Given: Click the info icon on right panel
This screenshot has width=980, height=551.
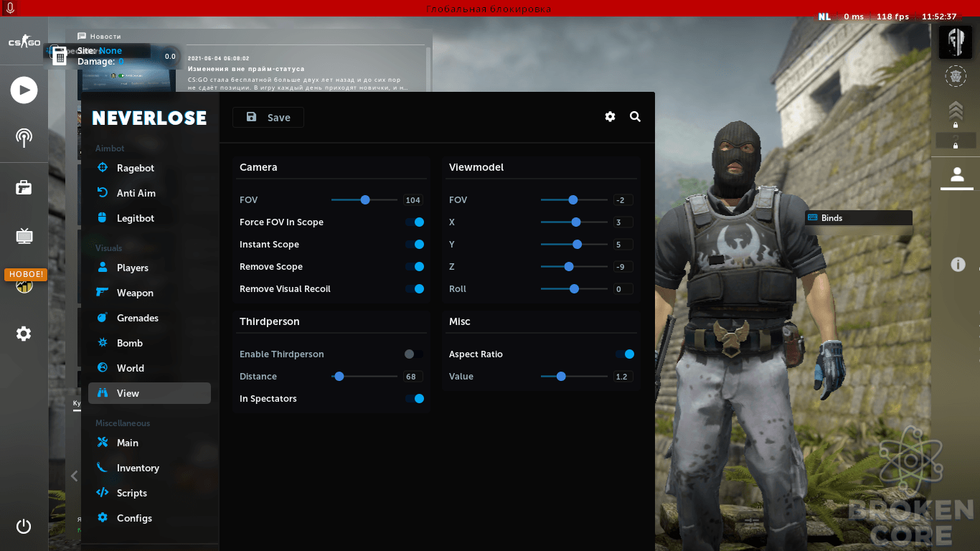Looking at the screenshot, I should tap(958, 265).
